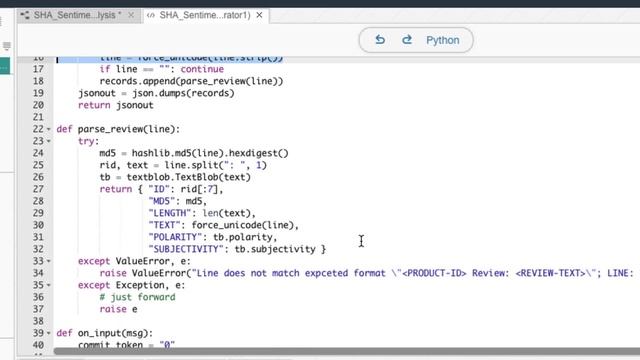This screenshot has height=360, width=640.
Task: Click the undo arrow icon
Action: point(380,40)
